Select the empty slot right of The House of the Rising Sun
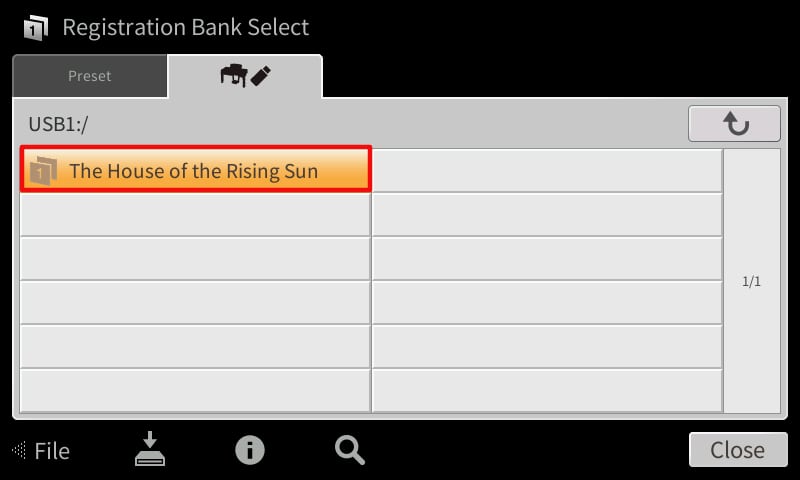 (x=546, y=170)
